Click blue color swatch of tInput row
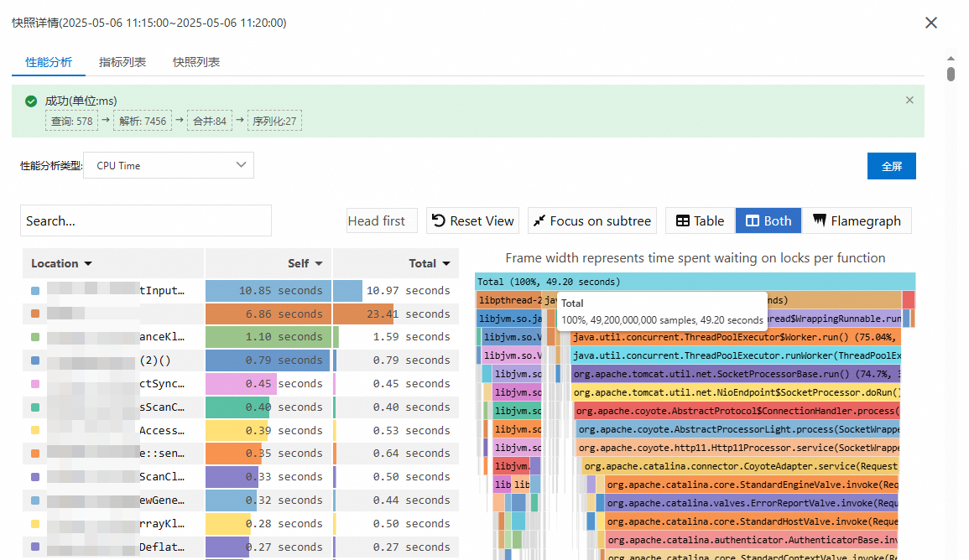This screenshot has height=560, width=969. tap(35, 291)
